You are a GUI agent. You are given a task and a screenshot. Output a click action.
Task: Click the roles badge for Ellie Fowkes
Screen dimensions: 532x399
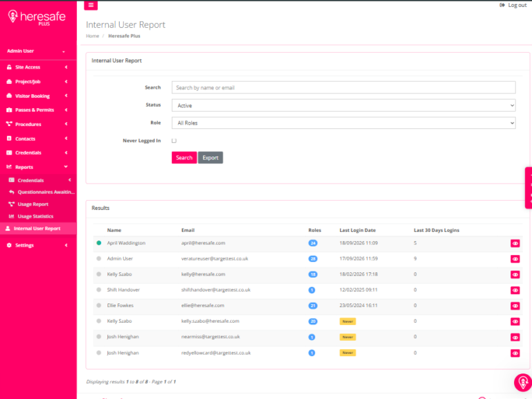[x=313, y=305]
